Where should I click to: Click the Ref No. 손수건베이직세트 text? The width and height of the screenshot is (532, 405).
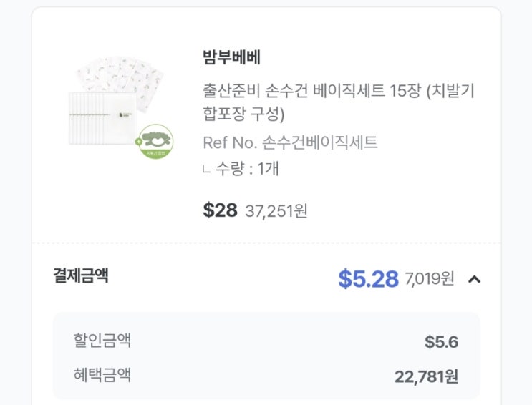[x=290, y=142]
